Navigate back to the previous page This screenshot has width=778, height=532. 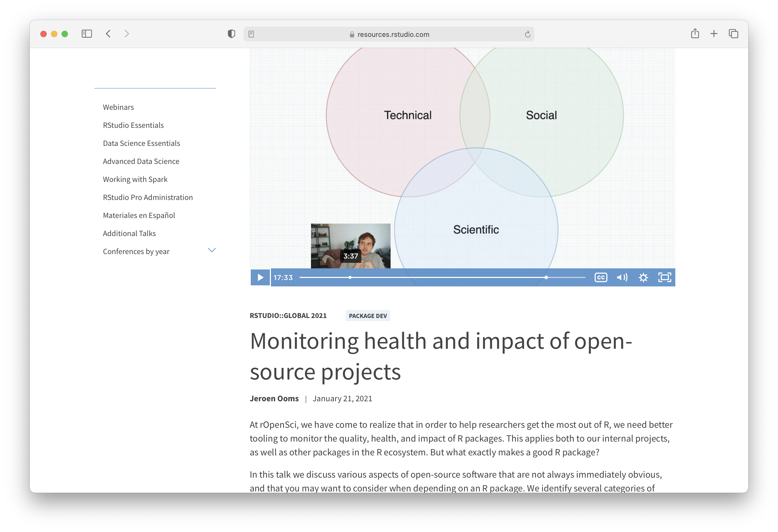108,33
